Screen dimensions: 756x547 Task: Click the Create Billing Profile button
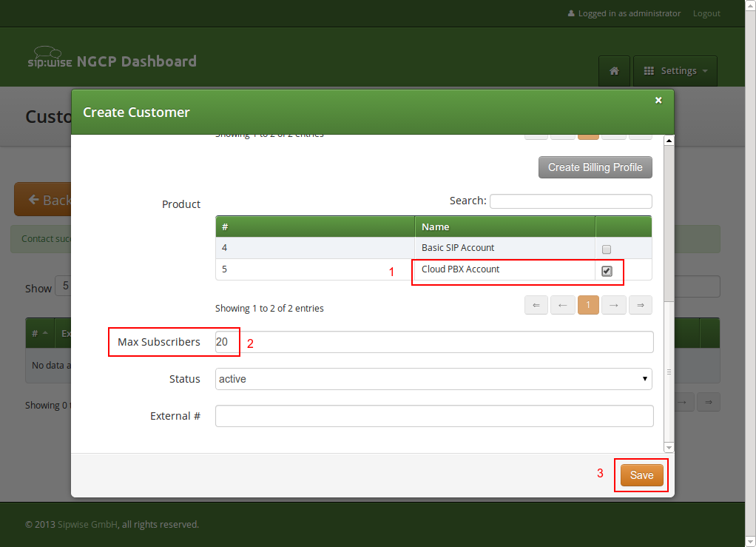pos(595,167)
